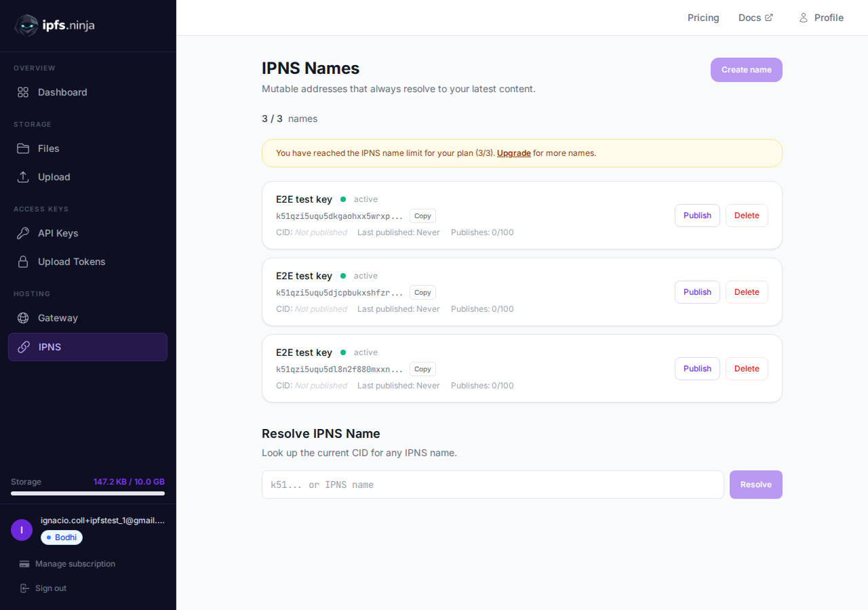Open the Sign out icon
The image size is (868, 610).
(x=25, y=588)
